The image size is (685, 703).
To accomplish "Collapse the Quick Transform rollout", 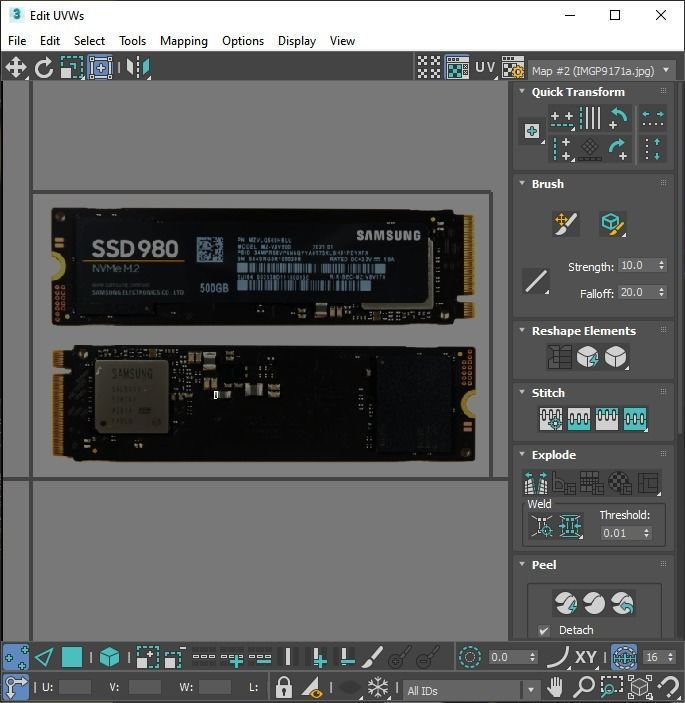I will 522,91.
